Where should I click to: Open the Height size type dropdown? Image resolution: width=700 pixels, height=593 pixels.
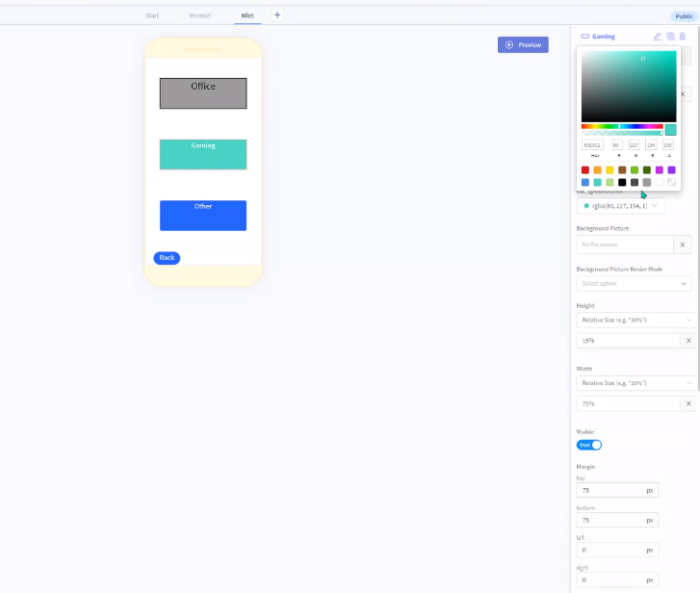click(635, 320)
